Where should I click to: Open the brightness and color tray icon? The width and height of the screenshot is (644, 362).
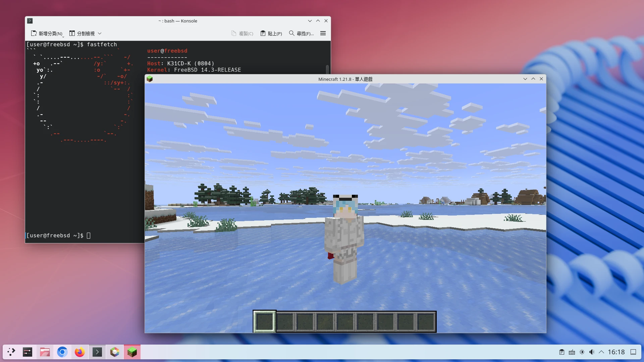582,352
